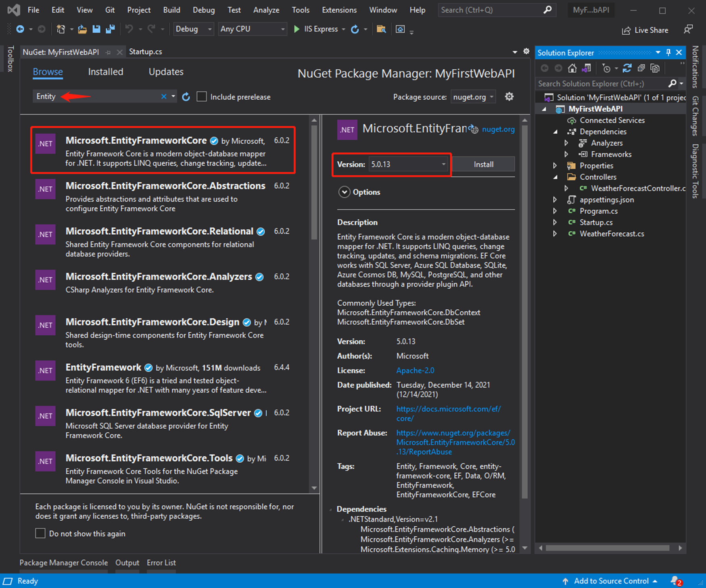This screenshot has width=706, height=588.
Task: Switch views icon in Solution Explorer
Action: (586, 68)
